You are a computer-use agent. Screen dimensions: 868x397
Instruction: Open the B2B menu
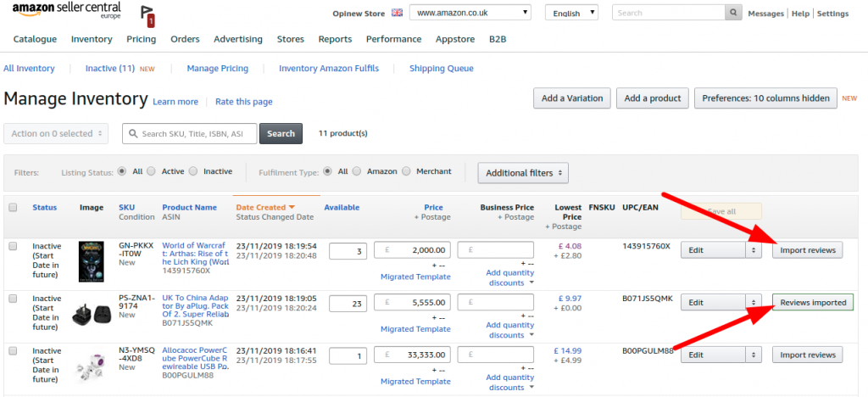[498, 39]
